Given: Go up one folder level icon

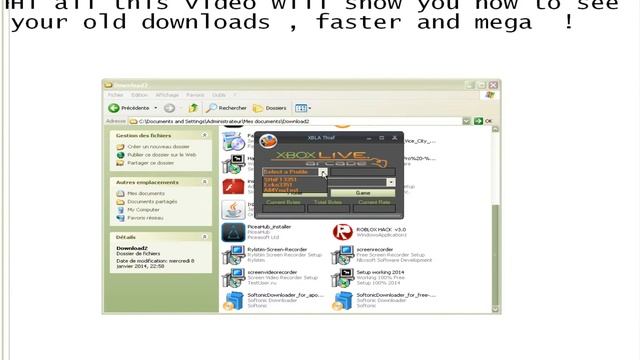Looking at the screenshot, I should [x=193, y=108].
